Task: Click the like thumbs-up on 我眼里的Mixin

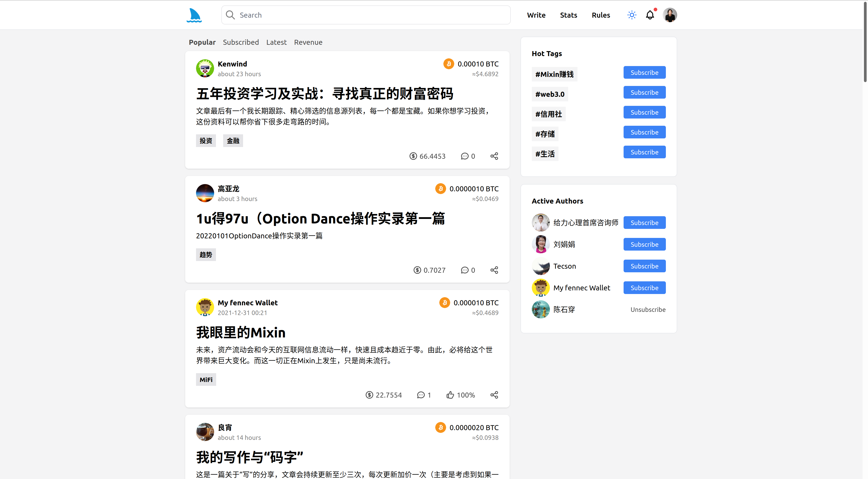Action: click(x=450, y=395)
